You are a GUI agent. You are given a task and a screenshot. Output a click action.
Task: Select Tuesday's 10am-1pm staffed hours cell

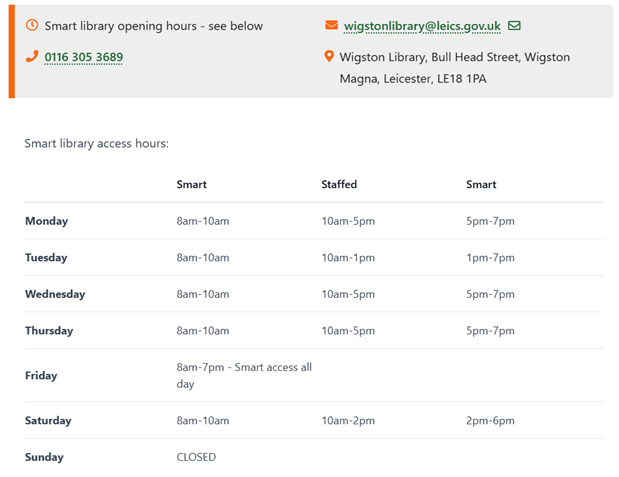(x=348, y=258)
